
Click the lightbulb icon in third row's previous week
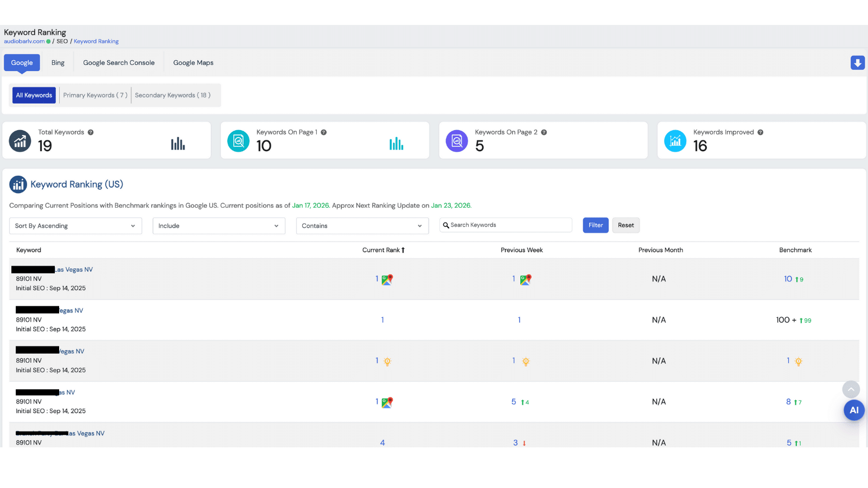(x=526, y=362)
